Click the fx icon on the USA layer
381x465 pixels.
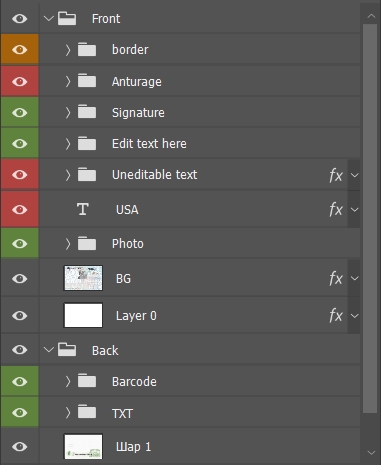click(x=336, y=210)
